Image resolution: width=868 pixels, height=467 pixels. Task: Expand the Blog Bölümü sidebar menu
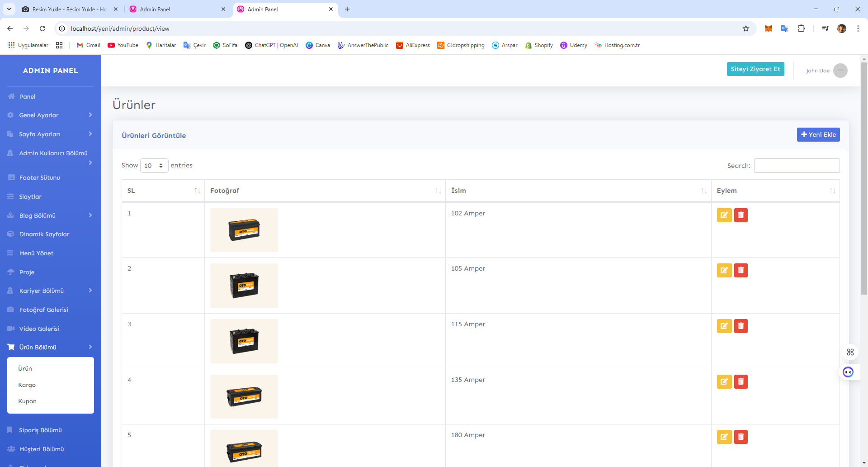point(50,216)
